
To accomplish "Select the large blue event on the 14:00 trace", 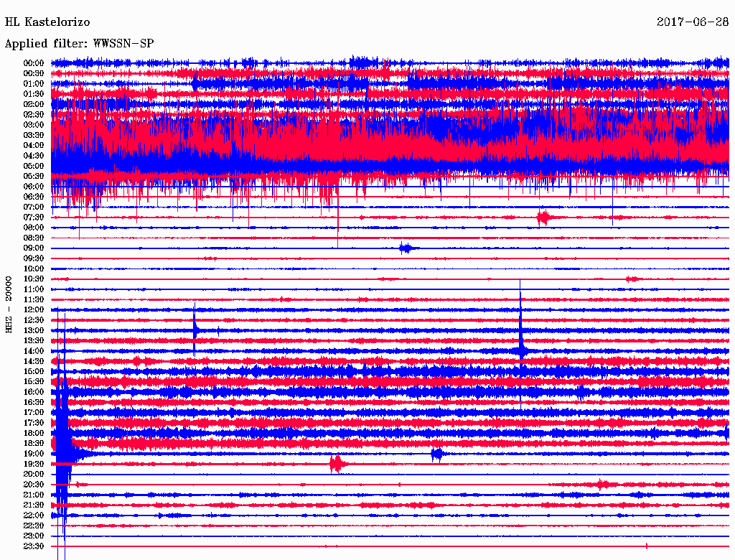I will [521, 345].
